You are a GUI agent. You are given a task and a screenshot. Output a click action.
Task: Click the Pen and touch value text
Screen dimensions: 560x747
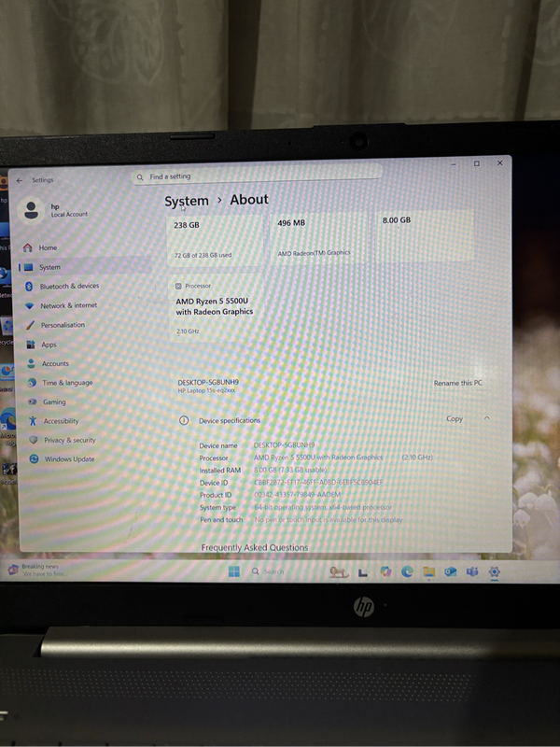click(x=329, y=520)
